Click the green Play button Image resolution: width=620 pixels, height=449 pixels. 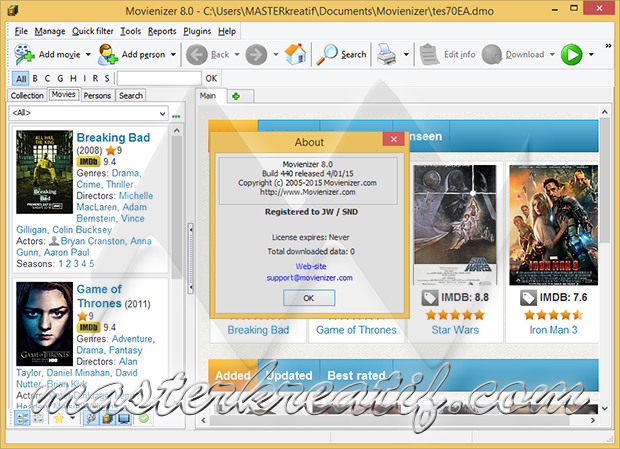pos(571,55)
